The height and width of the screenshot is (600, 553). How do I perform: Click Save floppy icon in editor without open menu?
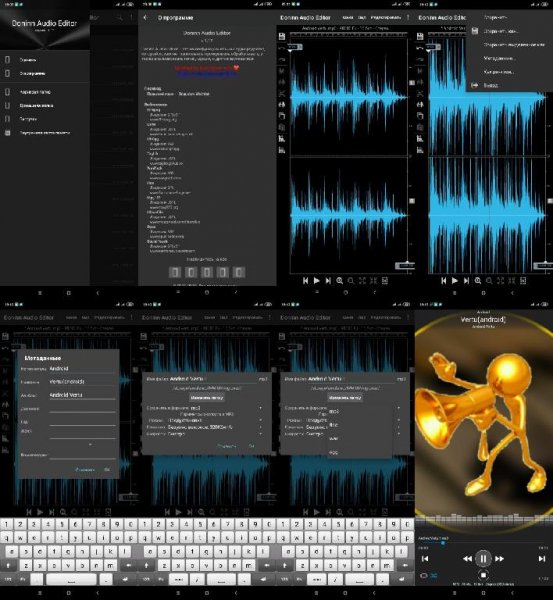click(282, 36)
